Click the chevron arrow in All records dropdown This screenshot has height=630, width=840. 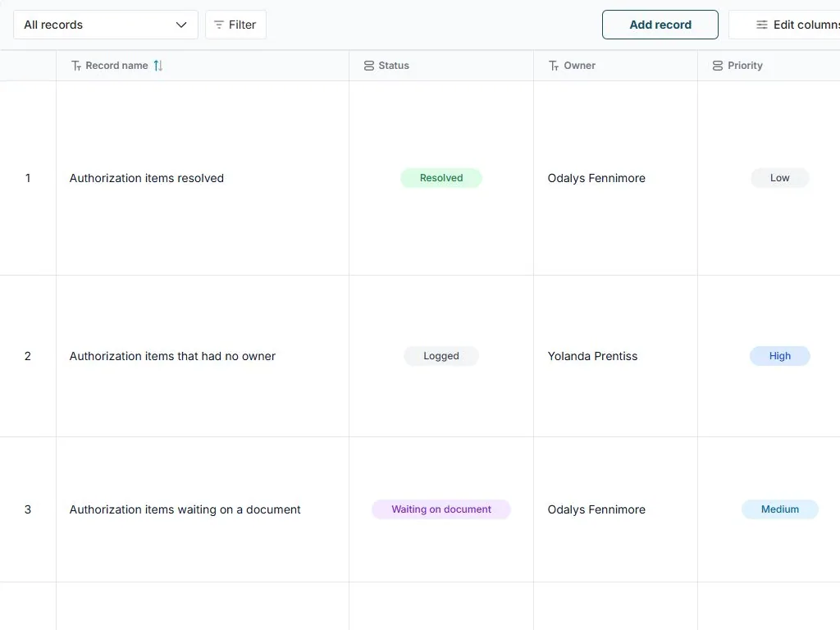click(181, 25)
